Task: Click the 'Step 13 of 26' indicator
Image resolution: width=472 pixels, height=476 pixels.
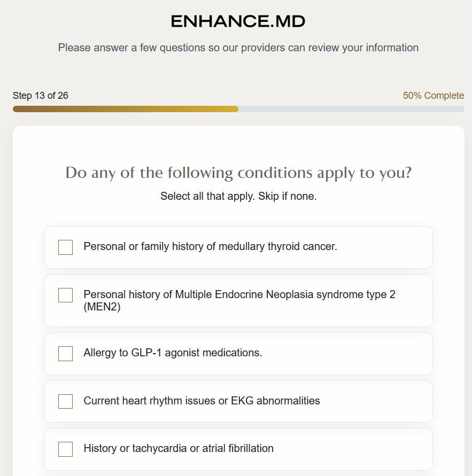Action: click(41, 96)
